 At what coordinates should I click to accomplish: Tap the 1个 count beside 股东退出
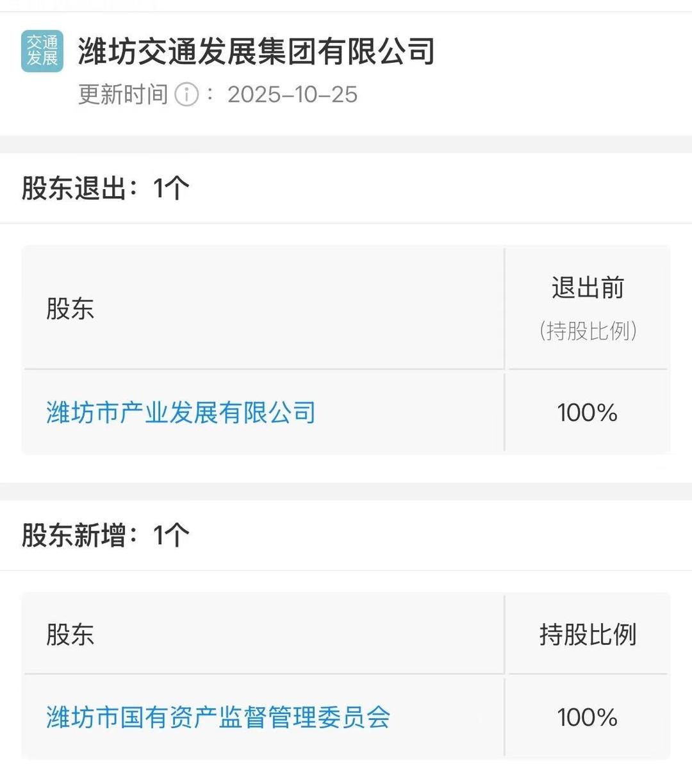[x=171, y=188]
